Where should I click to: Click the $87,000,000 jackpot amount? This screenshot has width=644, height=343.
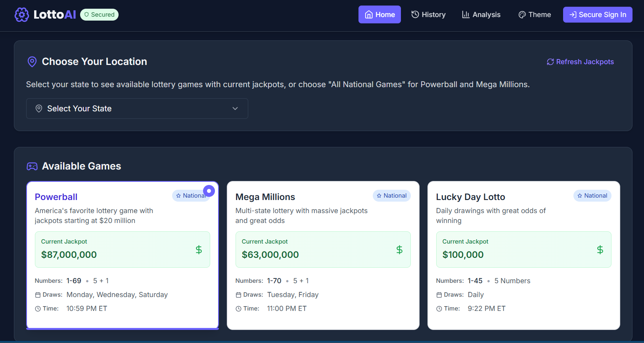[69, 255]
